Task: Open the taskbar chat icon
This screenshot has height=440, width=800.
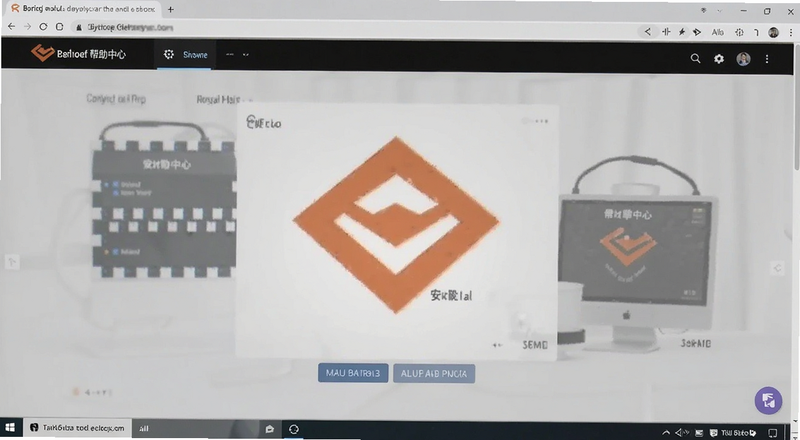Action: click(x=269, y=429)
